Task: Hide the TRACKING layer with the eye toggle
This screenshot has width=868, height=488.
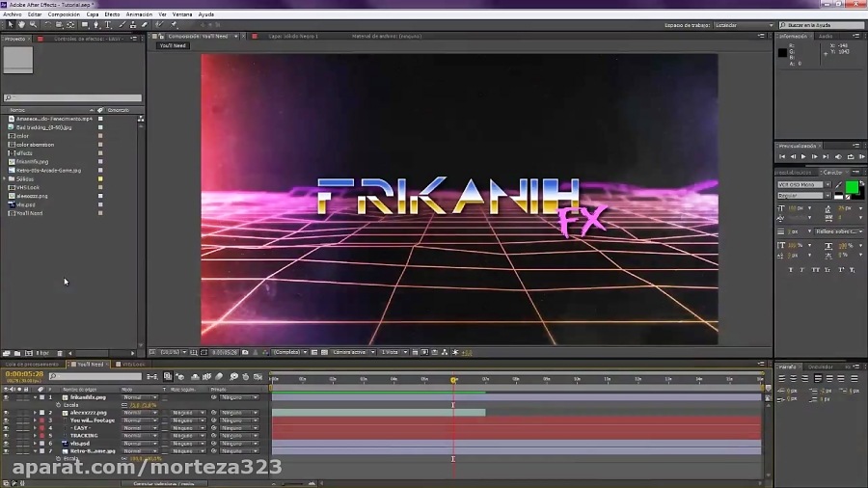Action: (6, 436)
